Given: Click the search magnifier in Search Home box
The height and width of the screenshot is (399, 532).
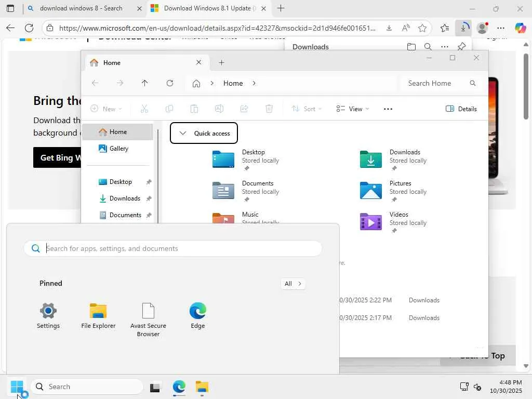Looking at the screenshot, I should [x=473, y=83].
